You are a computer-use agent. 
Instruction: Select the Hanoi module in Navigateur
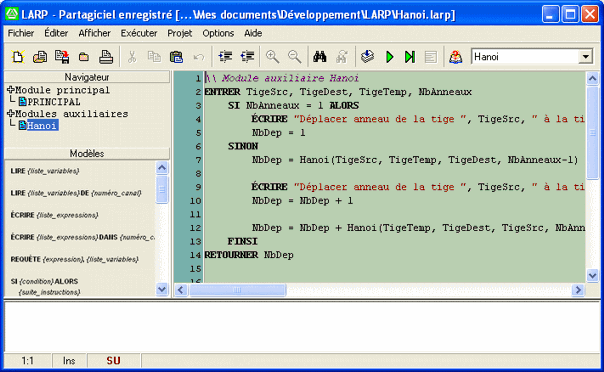click(42, 126)
